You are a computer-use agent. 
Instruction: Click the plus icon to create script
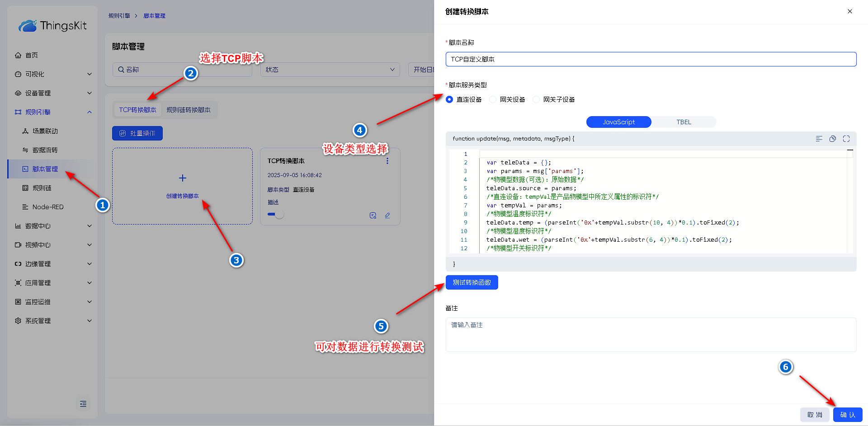183,178
